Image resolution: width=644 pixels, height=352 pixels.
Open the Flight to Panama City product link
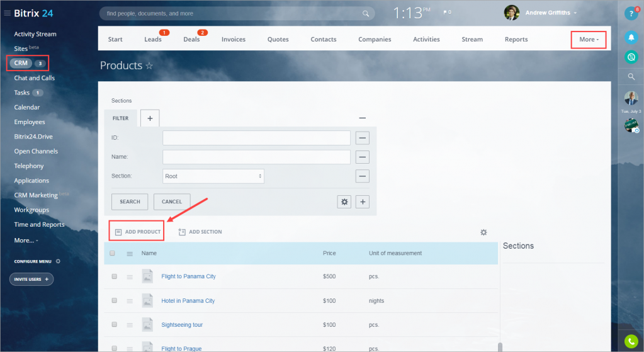[188, 276]
